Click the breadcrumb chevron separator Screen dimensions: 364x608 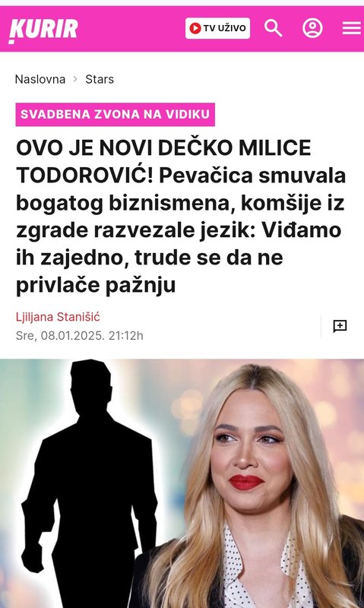click(x=74, y=80)
